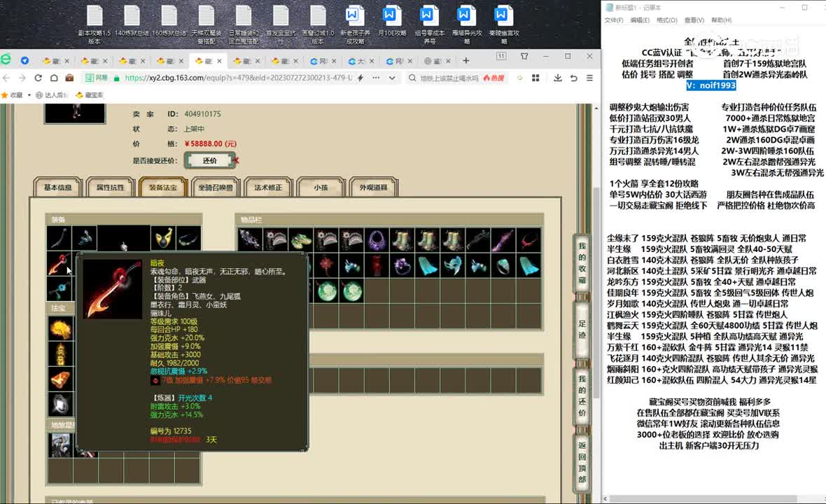The image size is (826, 504).
Task: Open the browser hamburger main menu
Action: click(589, 78)
